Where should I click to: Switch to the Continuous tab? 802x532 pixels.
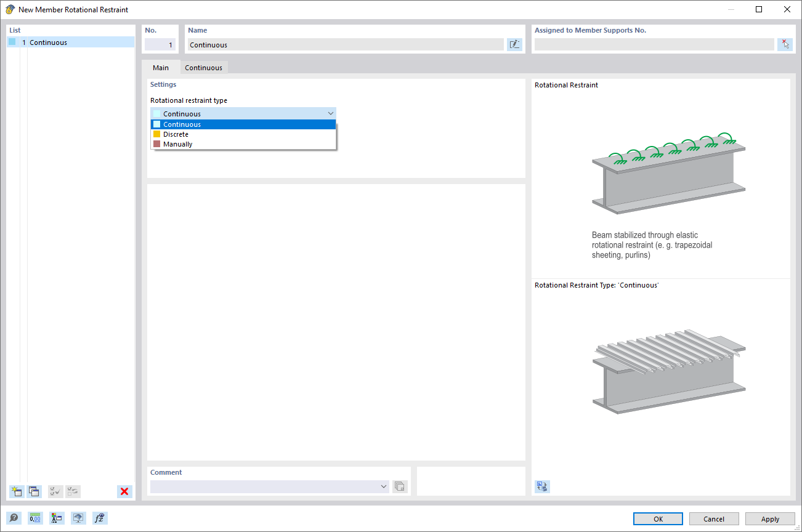tap(203, 67)
